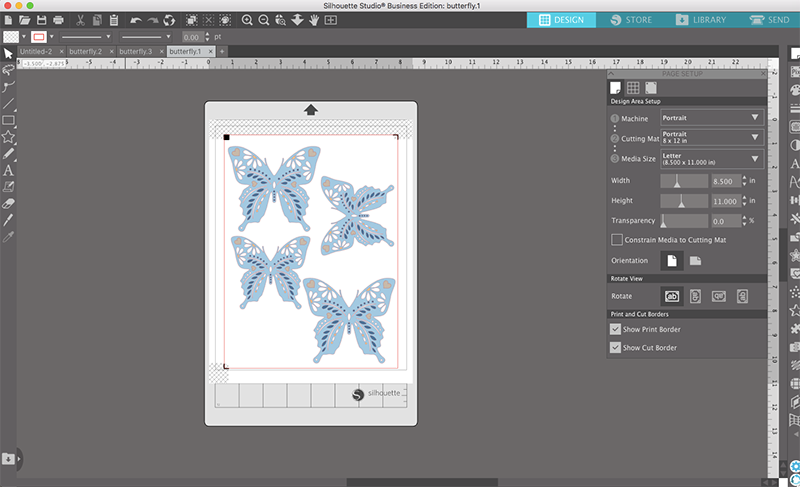Viewport: 800px width, 487px height.
Task: Select the Eraser tool
Action: [9, 203]
